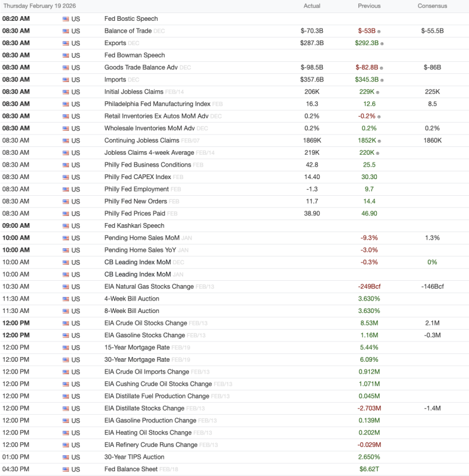Open the Fed Kashkari Speech event

click(134, 226)
